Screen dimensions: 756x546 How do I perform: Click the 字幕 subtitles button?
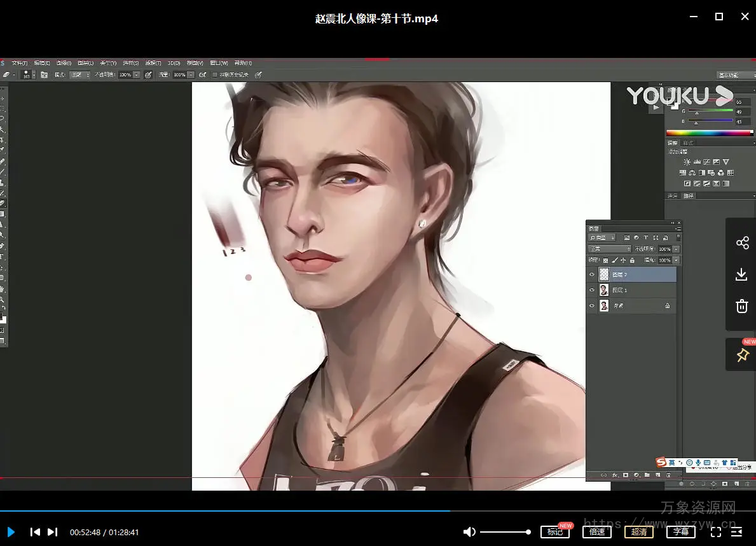click(x=681, y=532)
